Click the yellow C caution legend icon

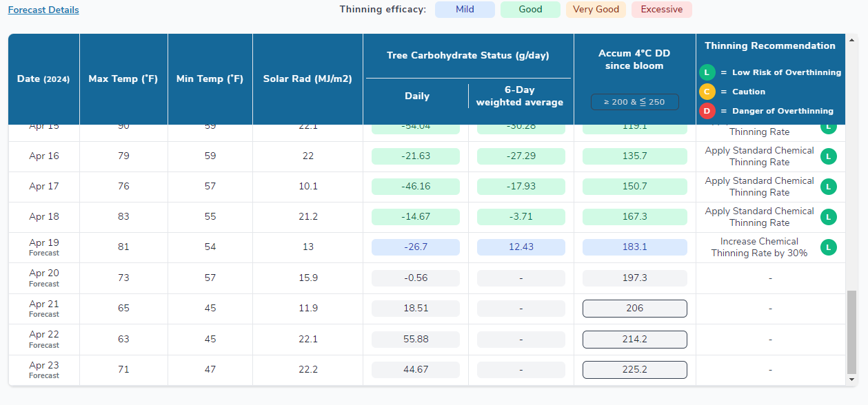(707, 92)
